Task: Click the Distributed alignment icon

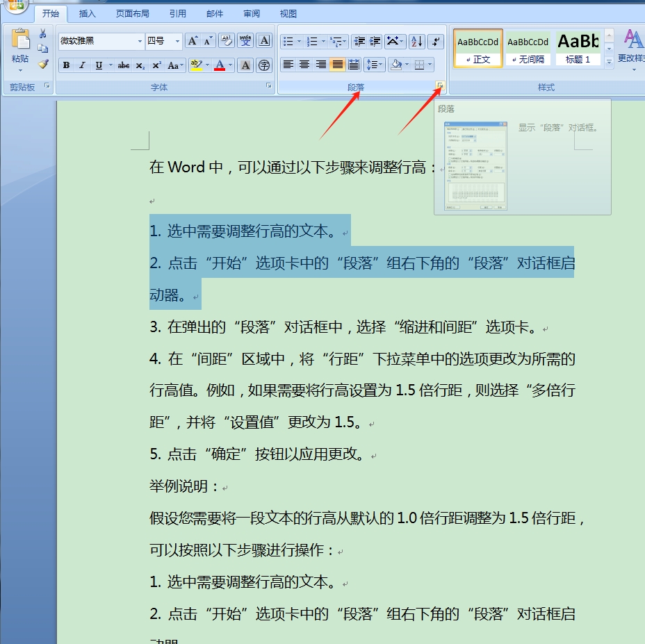Action: point(353,65)
